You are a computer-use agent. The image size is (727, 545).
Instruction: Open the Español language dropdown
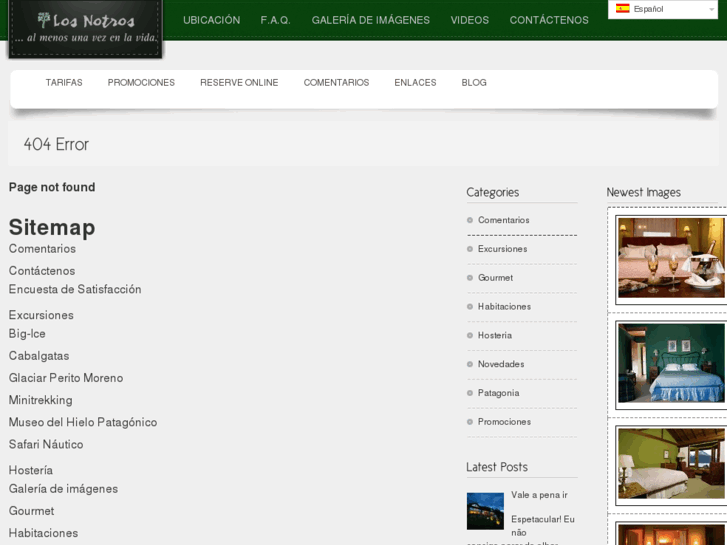pos(663,9)
